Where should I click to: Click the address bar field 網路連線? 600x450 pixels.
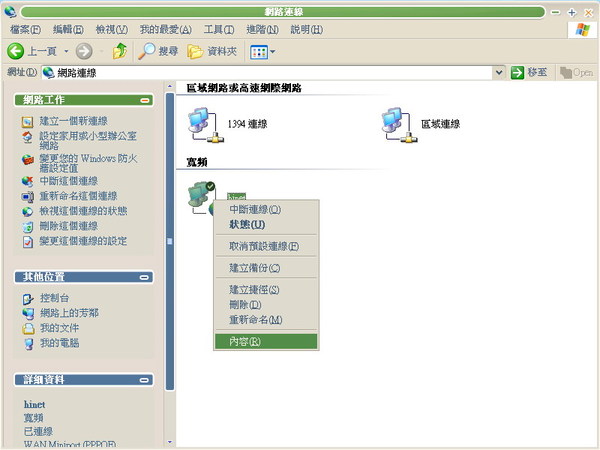coord(267,72)
